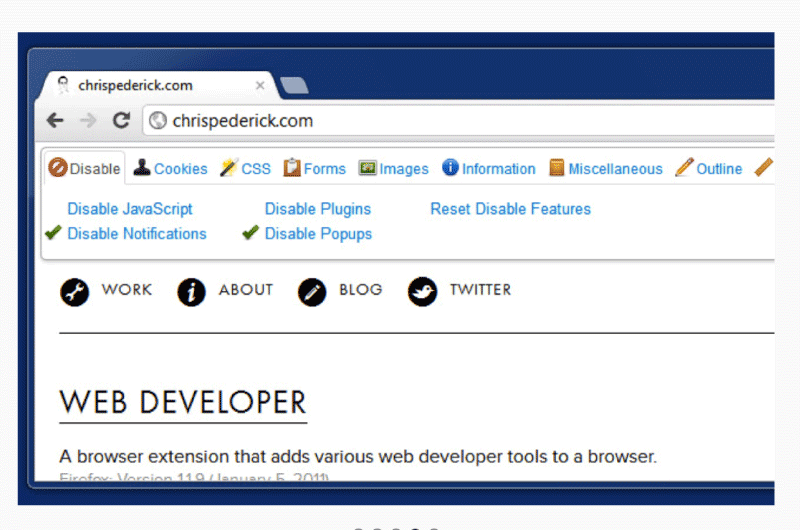
Task: Open the ABOUT page link
Action: pos(246,290)
